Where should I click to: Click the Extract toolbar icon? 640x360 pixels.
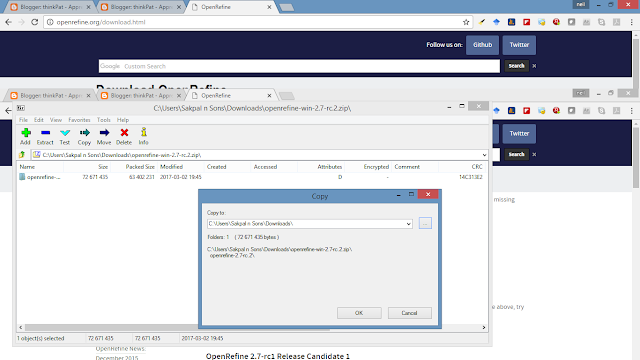click(x=45, y=133)
